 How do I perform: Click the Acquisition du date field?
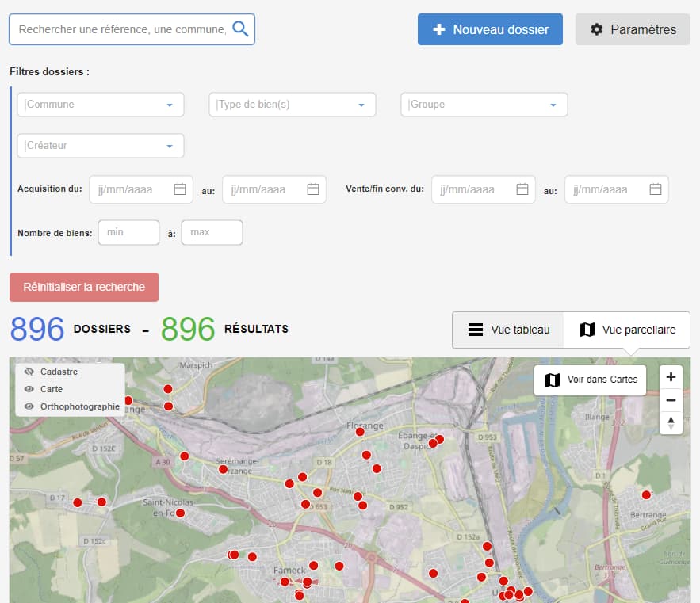[x=140, y=189]
